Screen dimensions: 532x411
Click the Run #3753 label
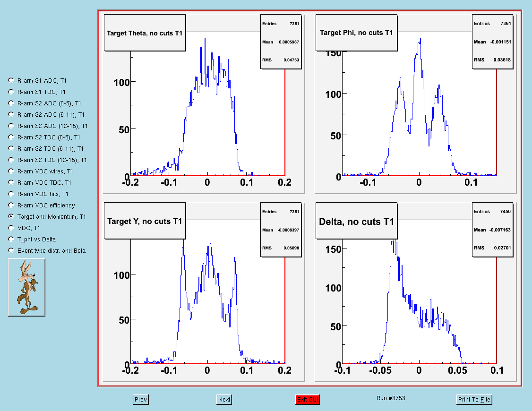pyautogui.click(x=391, y=398)
